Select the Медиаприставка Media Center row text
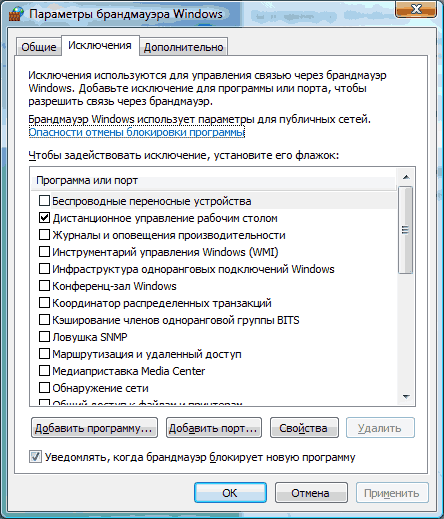444x519 pixels. [x=129, y=371]
